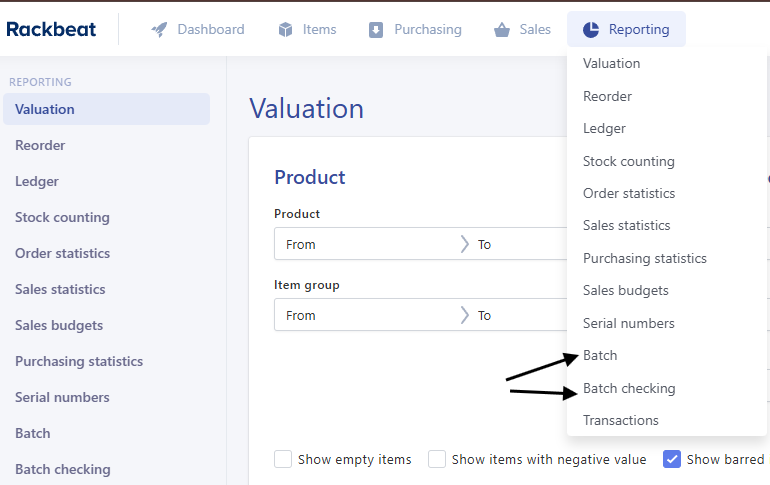Open Serial numbers from the sidebar
The image size is (770, 485).
62,397
